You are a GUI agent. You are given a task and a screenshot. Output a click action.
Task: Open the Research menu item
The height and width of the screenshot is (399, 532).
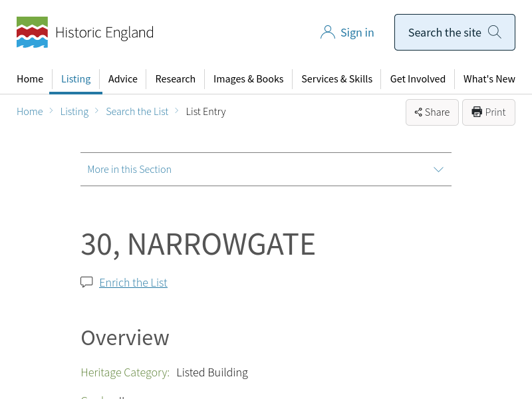point(175,78)
